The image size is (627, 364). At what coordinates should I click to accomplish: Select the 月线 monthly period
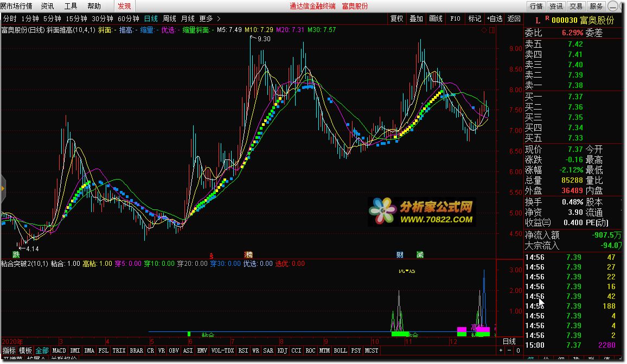(x=188, y=19)
